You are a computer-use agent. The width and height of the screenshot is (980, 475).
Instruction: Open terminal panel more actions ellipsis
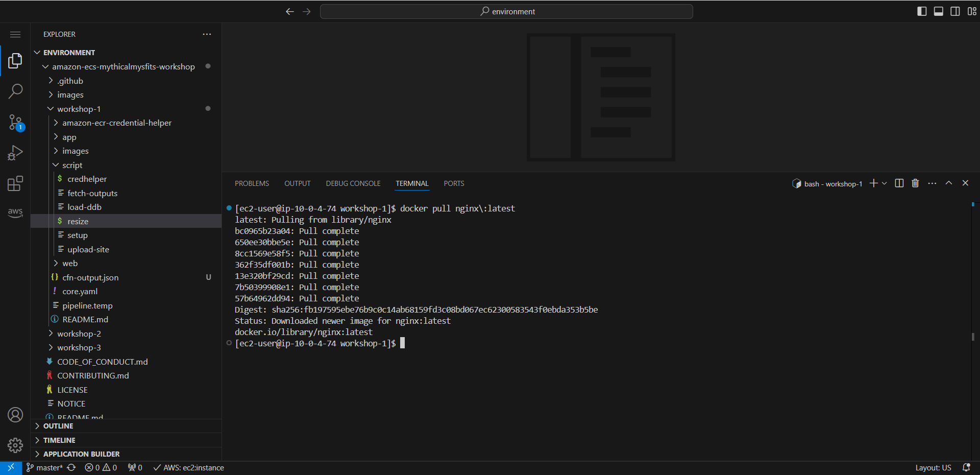coord(932,183)
